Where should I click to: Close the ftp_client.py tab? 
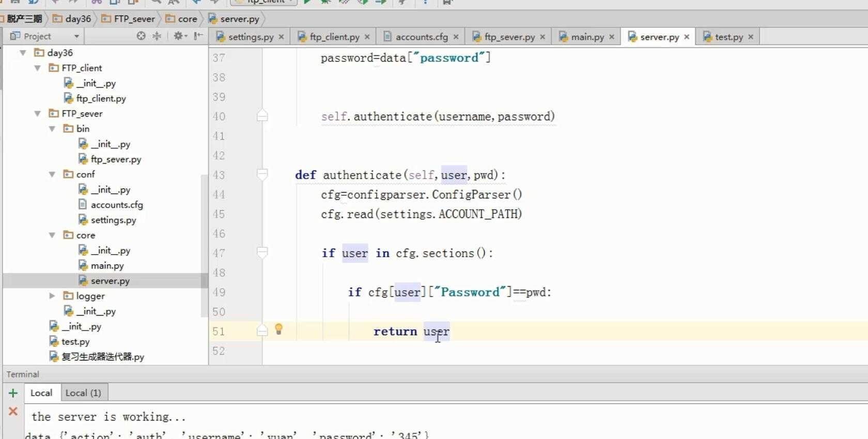pyautogui.click(x=367, y=37)
